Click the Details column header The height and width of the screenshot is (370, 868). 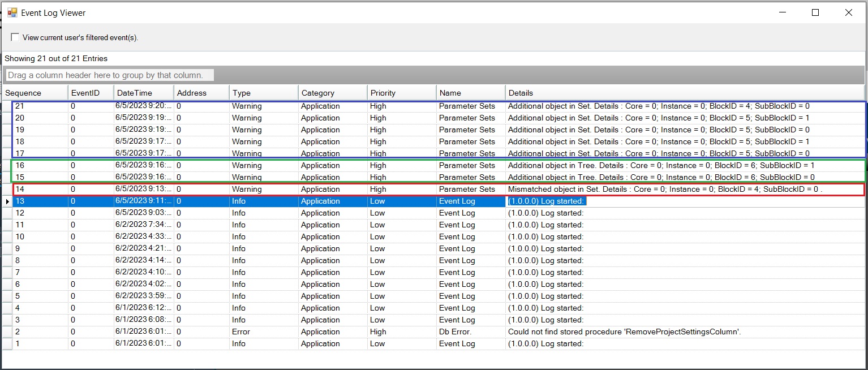coord(685,93)
